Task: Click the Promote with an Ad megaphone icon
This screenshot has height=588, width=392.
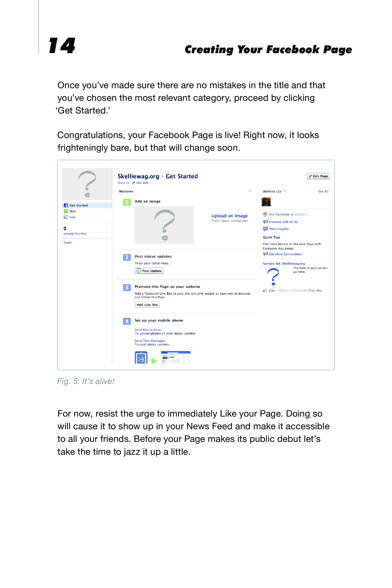Action: point(265,222)
